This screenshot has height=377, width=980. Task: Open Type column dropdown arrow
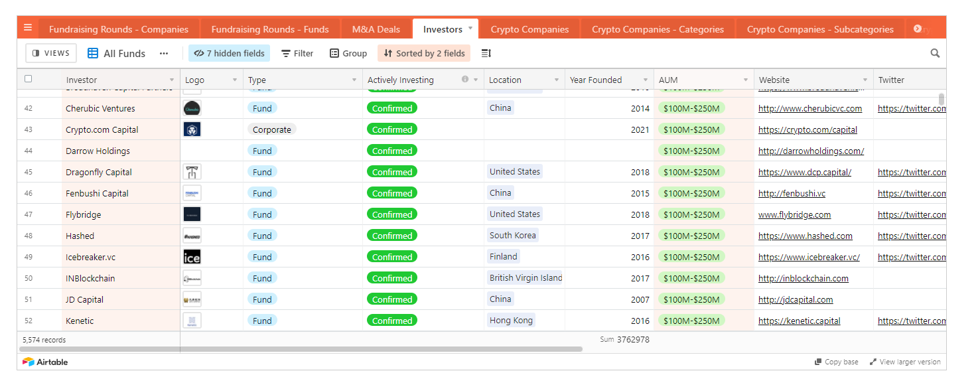click(354, 80)
